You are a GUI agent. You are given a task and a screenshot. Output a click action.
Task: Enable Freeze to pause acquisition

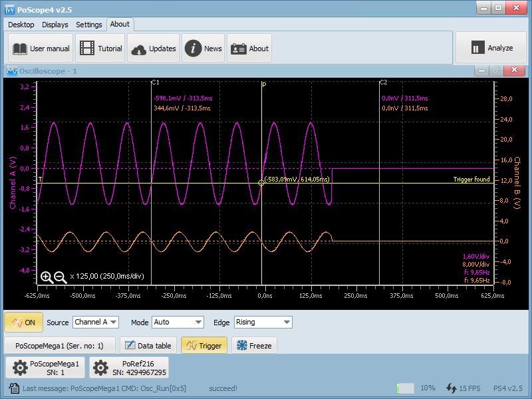coord(255,345)
